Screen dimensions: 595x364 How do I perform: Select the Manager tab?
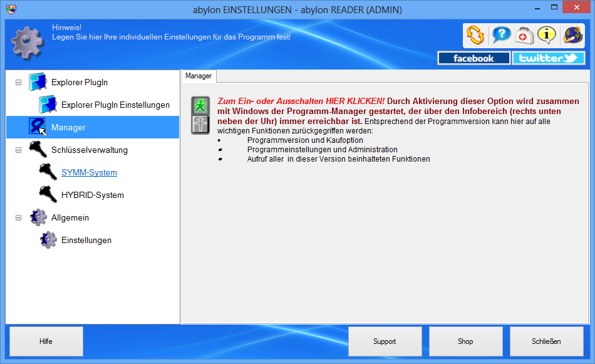[x=199, y=76]
